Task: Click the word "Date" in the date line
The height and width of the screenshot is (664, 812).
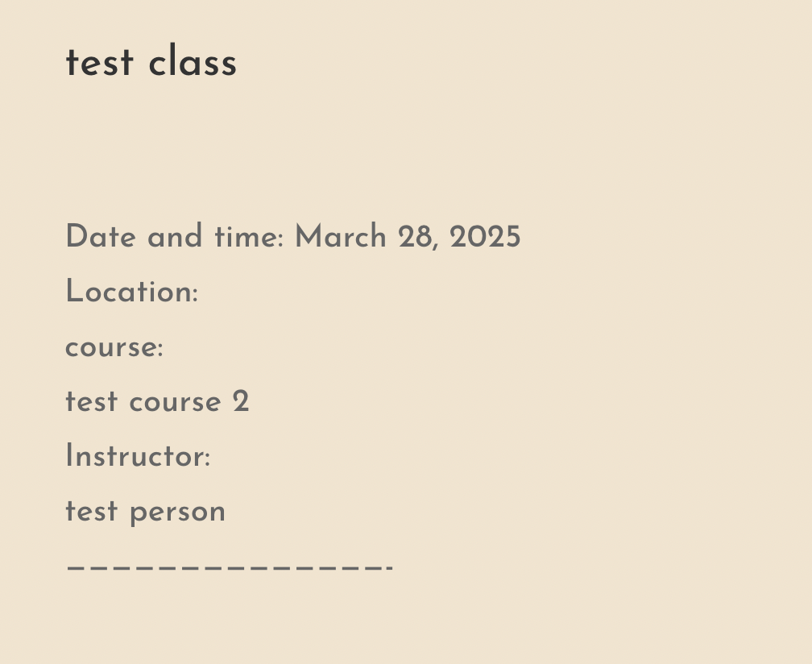Action: 101,237
